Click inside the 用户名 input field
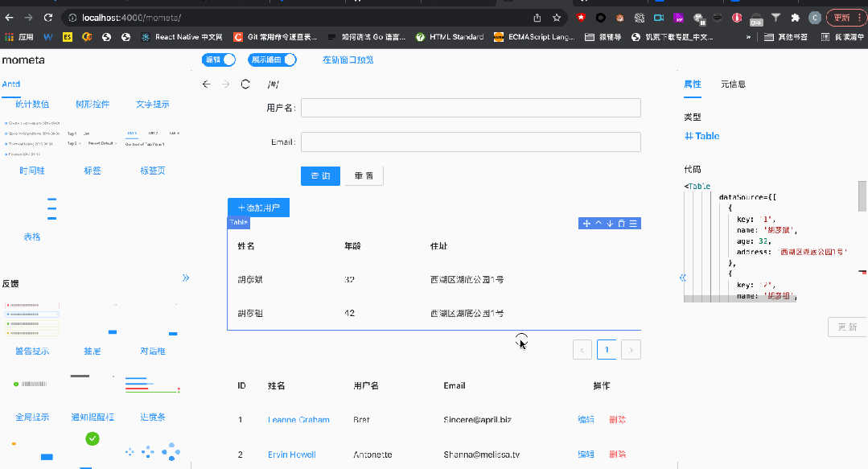 click(x=470, y=107)
